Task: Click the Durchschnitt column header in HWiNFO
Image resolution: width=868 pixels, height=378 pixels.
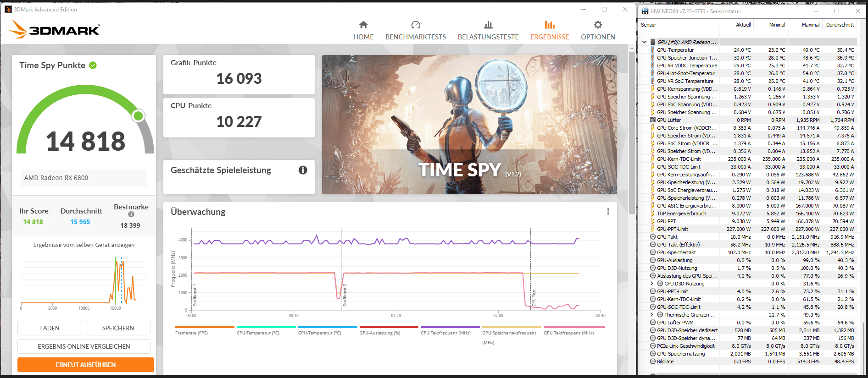Action: coord(840,25)
